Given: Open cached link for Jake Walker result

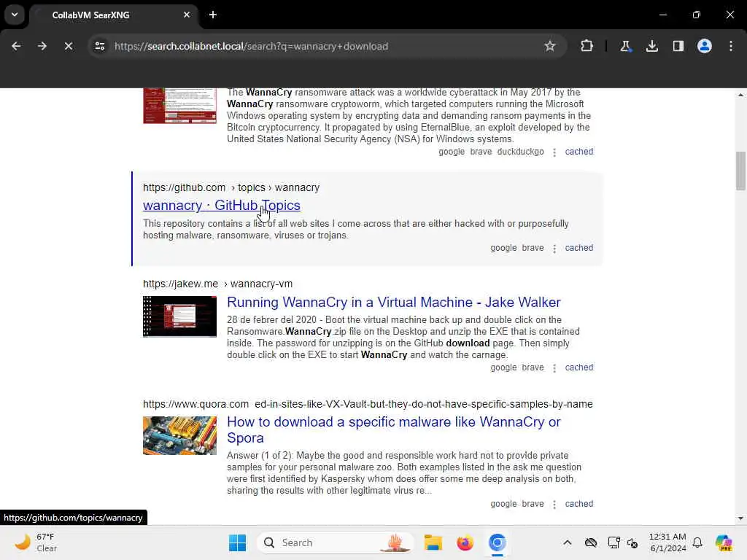Looking at the screenshot, I should pos(578,367).
